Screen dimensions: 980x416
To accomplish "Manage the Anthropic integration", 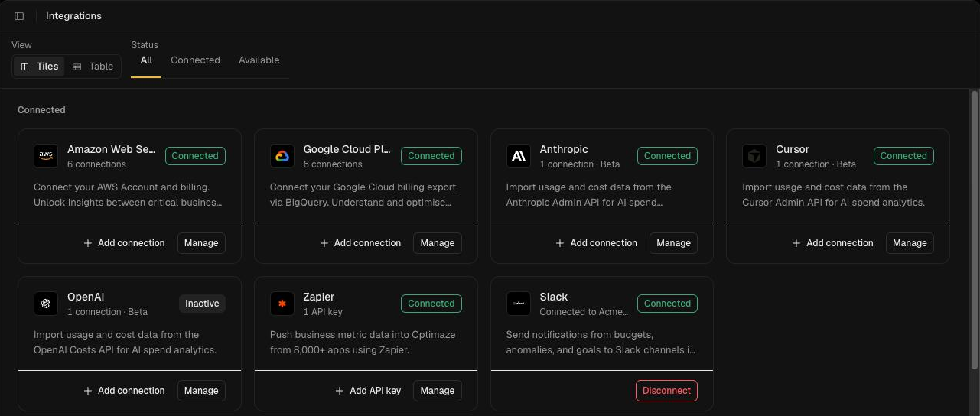I will pos(673,243).
